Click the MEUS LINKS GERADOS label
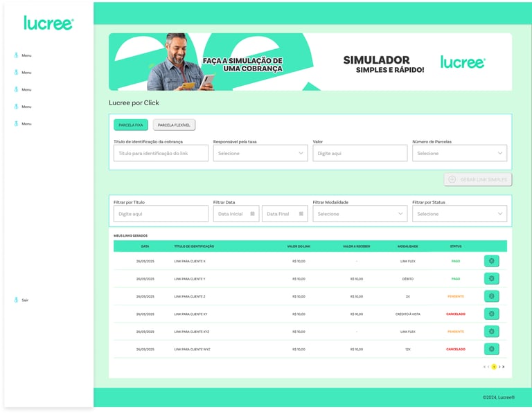 pyautogui.click(x=131, y=235)
